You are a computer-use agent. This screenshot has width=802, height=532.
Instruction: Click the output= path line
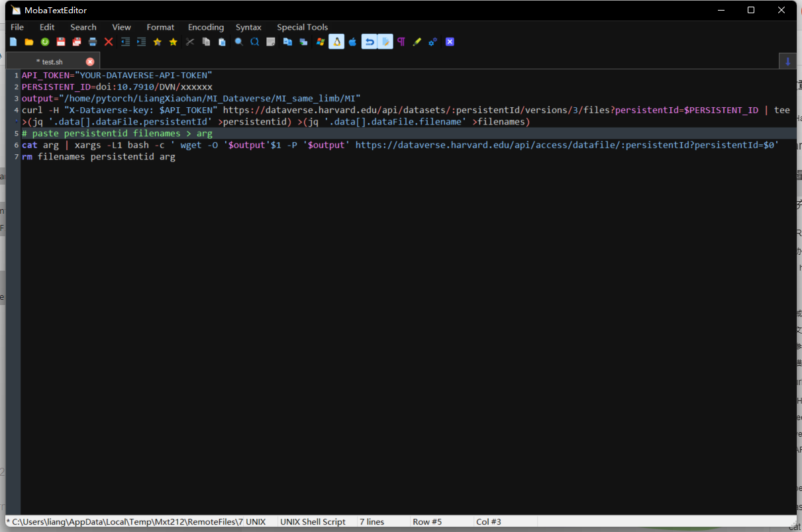191,99
